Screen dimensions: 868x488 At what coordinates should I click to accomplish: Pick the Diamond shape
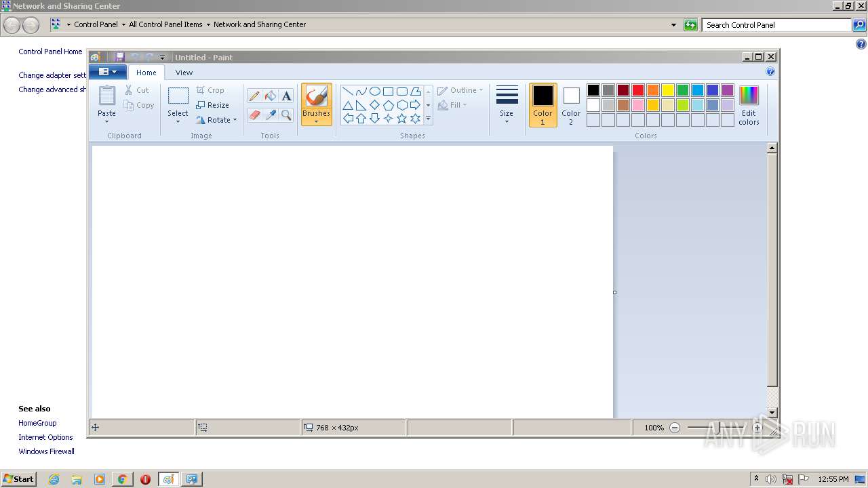374,105
